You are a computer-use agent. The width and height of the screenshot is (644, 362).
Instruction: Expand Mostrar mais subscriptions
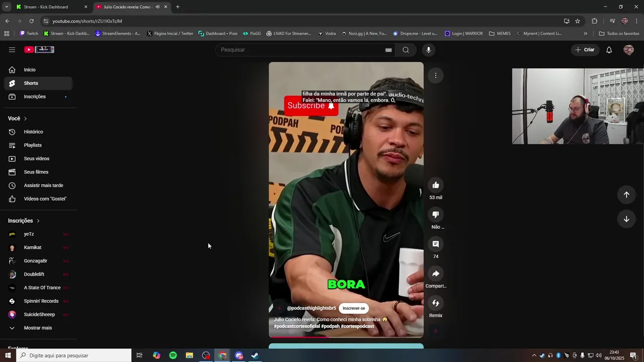tap(38, 328)
